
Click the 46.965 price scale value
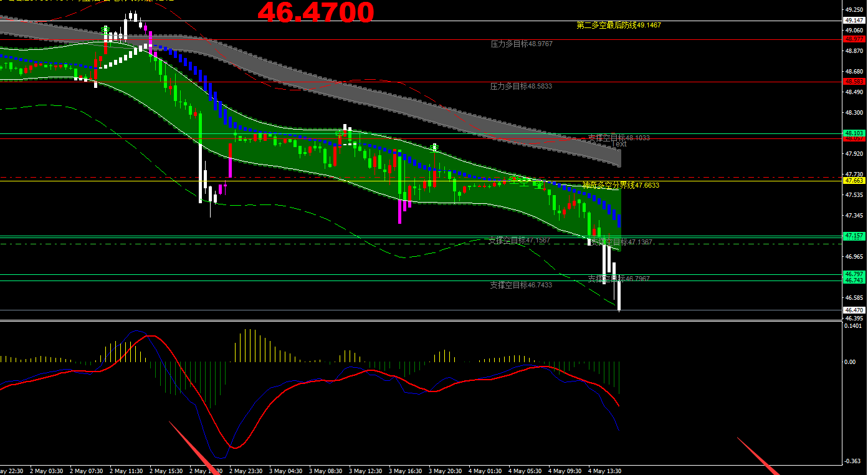point(854,256)
